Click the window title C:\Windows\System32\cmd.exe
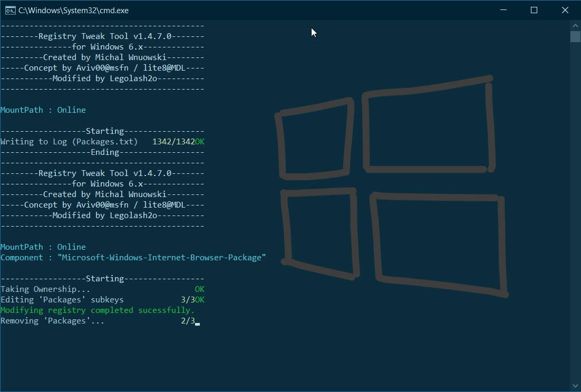 pyautogui.click(x=73, y=11)
